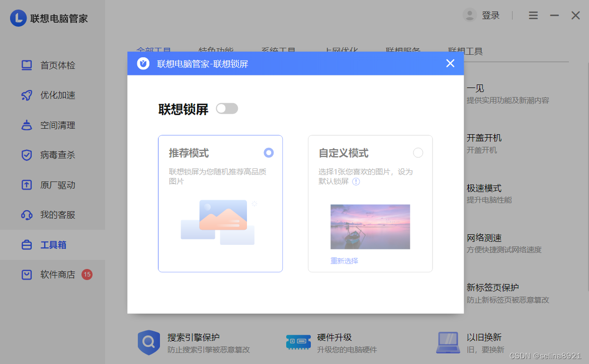Open the 网络测速 tool entry

(504, 243)
